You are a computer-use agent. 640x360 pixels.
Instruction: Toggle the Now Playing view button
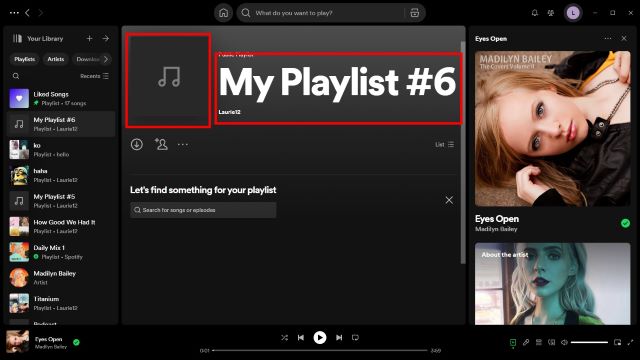pos(513,342)
